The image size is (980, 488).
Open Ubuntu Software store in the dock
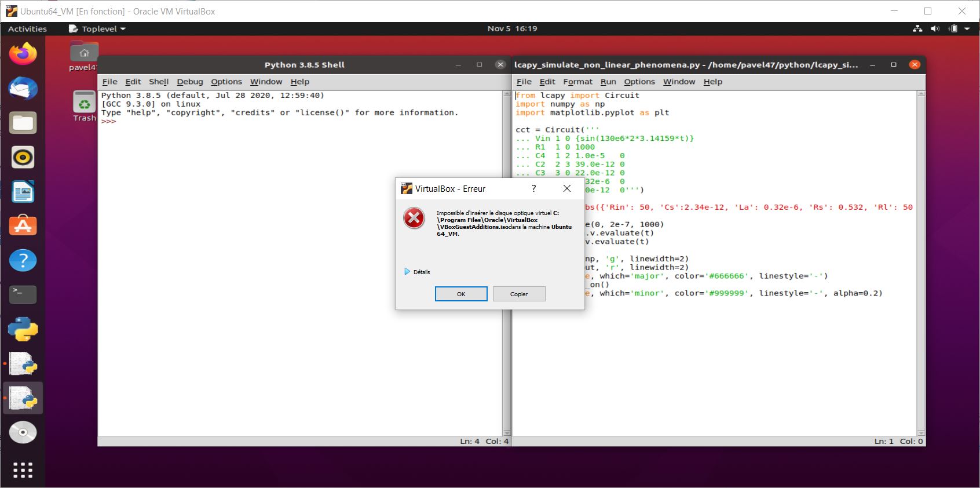pos(23,226)
